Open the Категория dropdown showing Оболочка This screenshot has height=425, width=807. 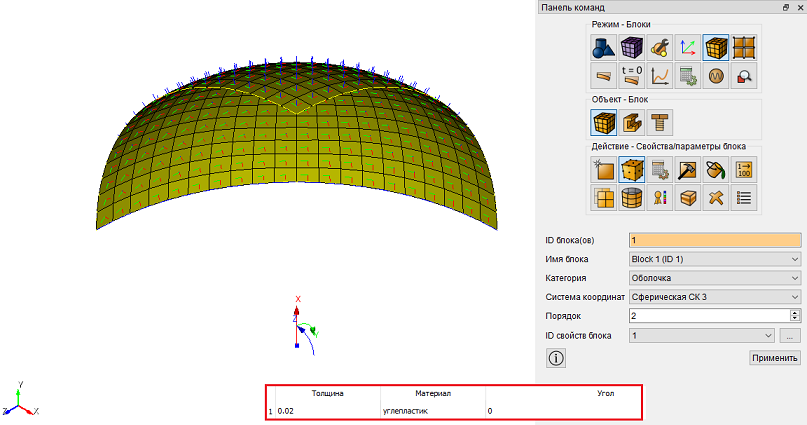tap(715, 278)
